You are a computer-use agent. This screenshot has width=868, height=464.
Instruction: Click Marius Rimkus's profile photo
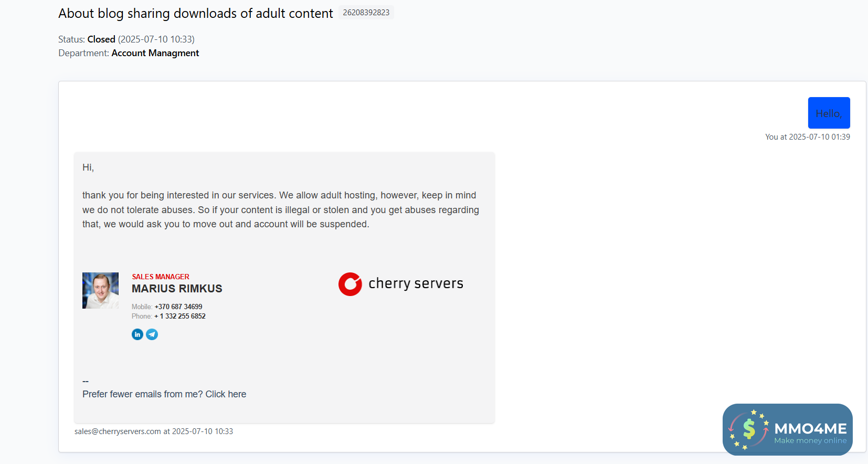[100, 290]
